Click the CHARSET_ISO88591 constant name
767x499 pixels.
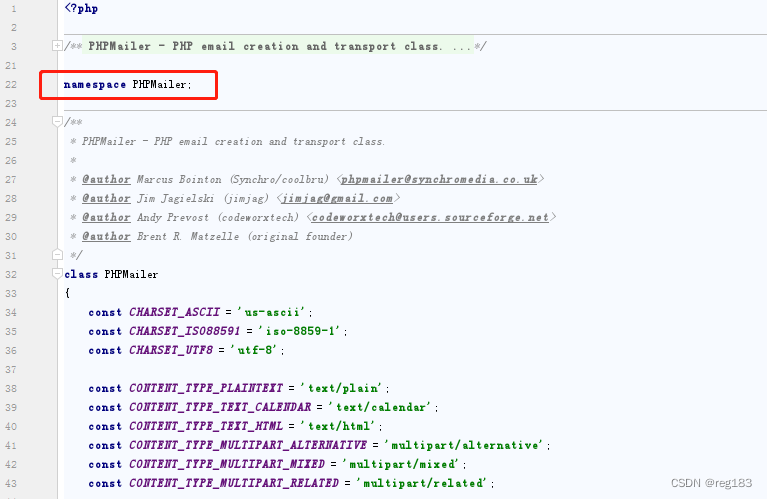tap(185, 331)
